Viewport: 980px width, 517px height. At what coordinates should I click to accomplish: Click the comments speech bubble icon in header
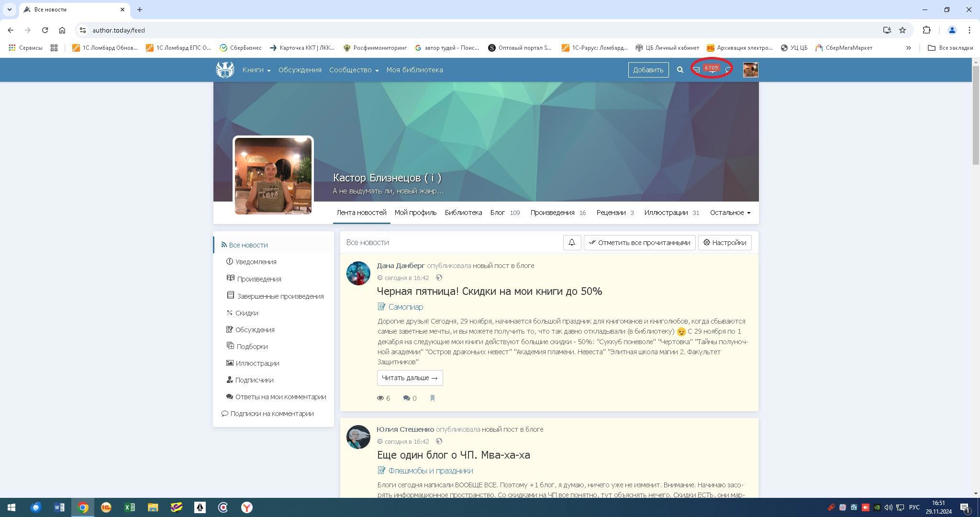click(728, 70)
